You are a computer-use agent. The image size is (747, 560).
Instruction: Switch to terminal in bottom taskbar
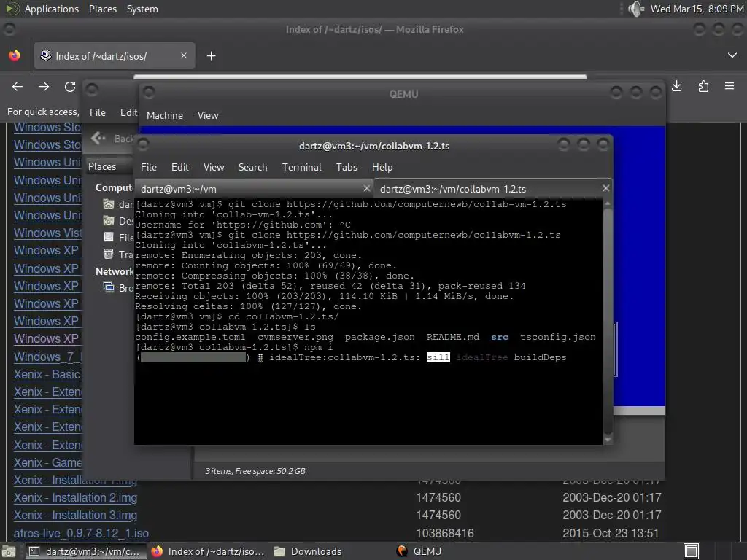(x=85, y=551)
